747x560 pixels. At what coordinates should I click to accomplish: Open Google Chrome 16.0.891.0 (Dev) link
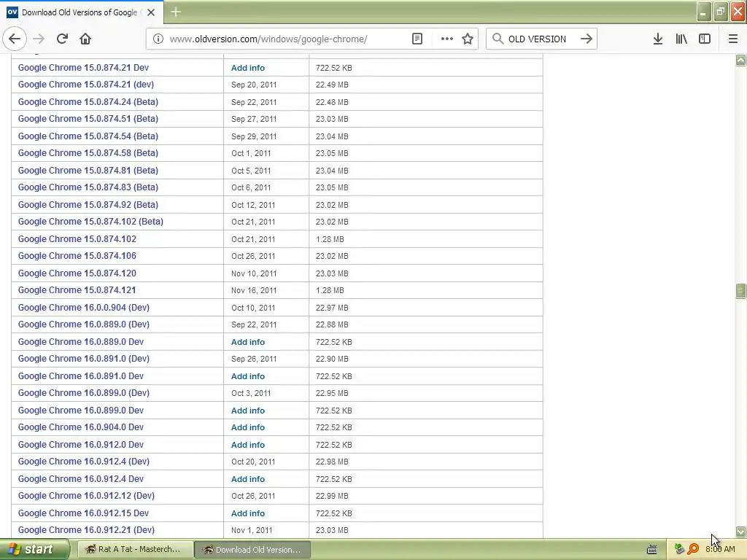click(84, 359)
